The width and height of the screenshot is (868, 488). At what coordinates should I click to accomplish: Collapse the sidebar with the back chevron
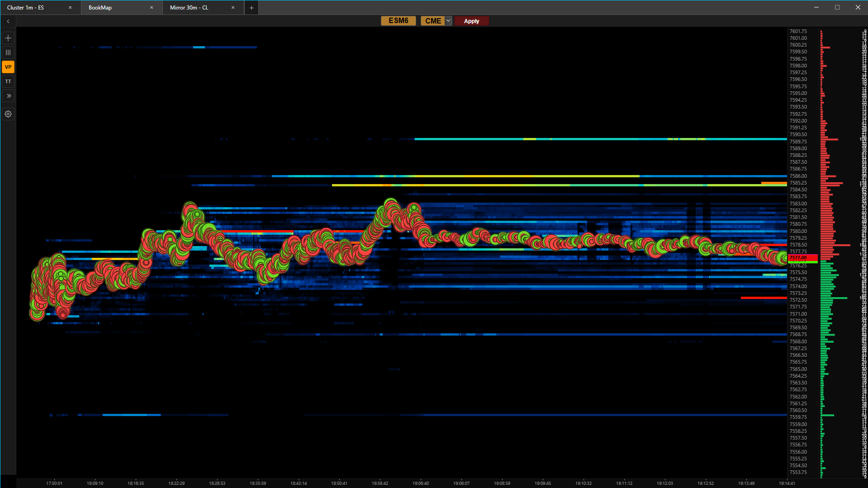(x=8, y=21)
